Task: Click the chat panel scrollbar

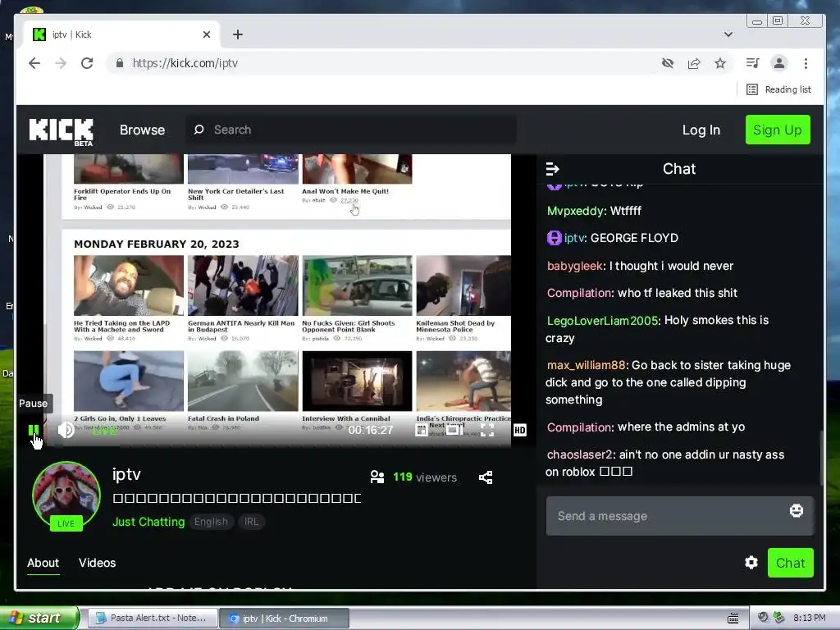Action: pyautogui.click(x=820, y=458)
